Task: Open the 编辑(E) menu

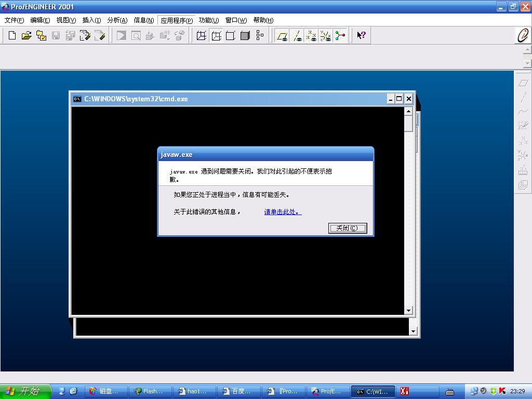Action: point(40,20)
